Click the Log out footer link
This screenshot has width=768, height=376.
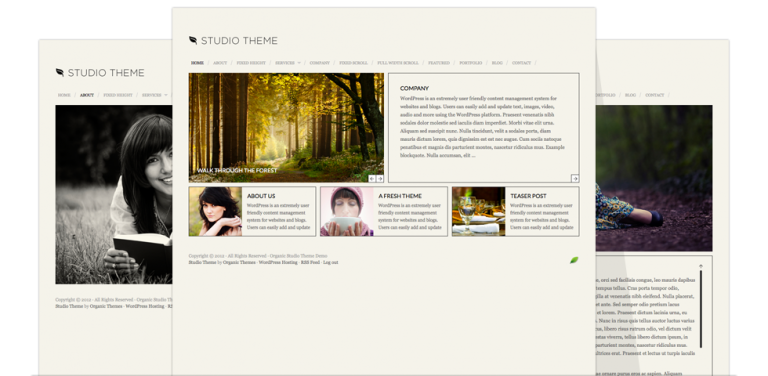[x=331, y=262]
